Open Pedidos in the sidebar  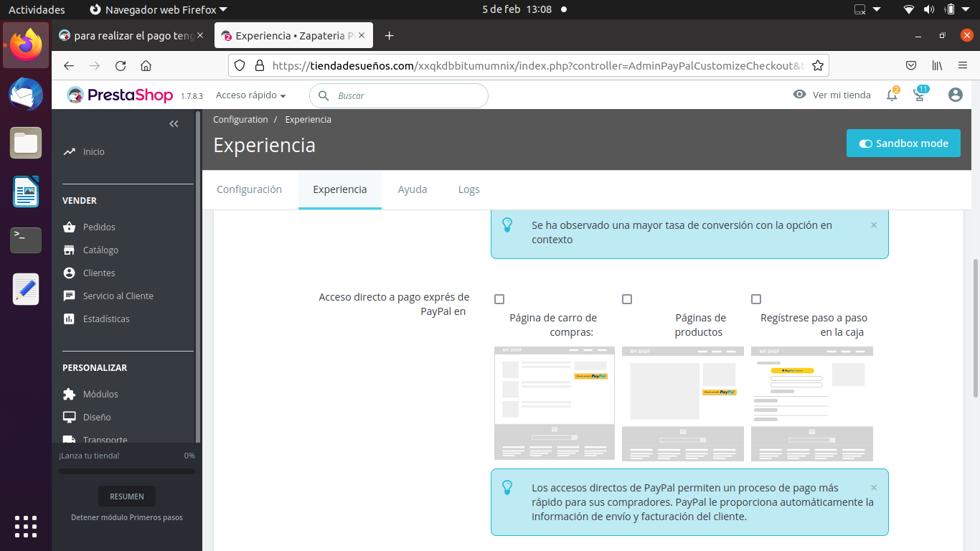[99, 227]
